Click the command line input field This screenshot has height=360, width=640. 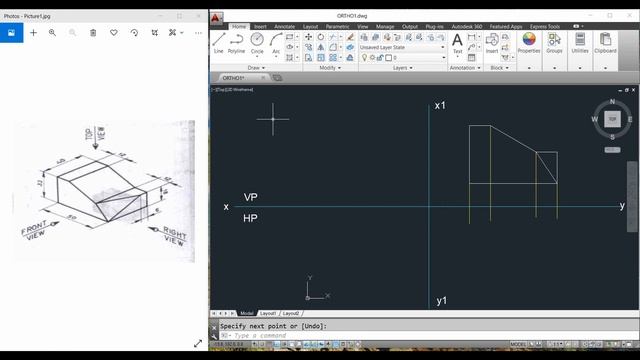click(x=429, y=336)
